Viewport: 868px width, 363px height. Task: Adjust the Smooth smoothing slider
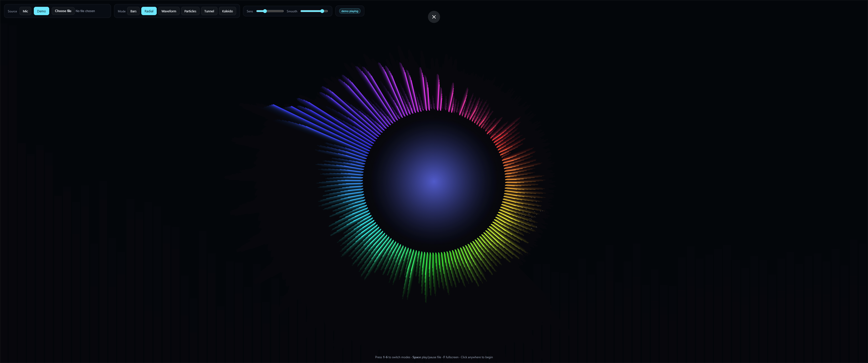[x=314, y=11]
